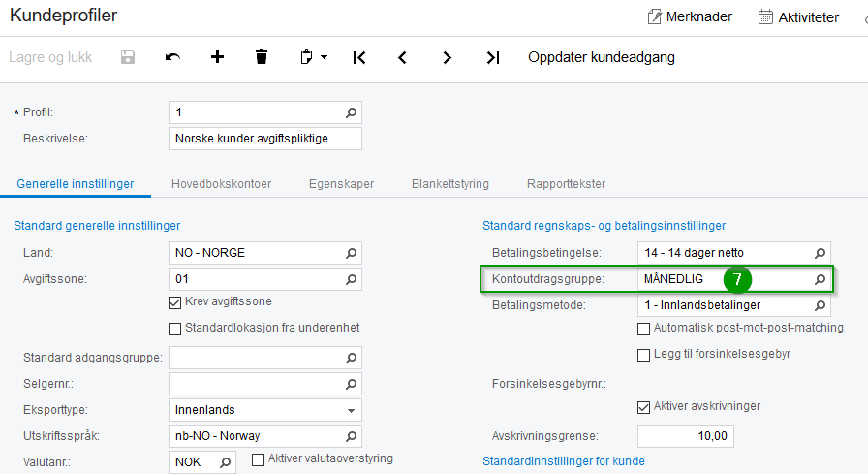Click the save disk icon
This screenshot has height=474, width=868.
click(x=127, y=57)
